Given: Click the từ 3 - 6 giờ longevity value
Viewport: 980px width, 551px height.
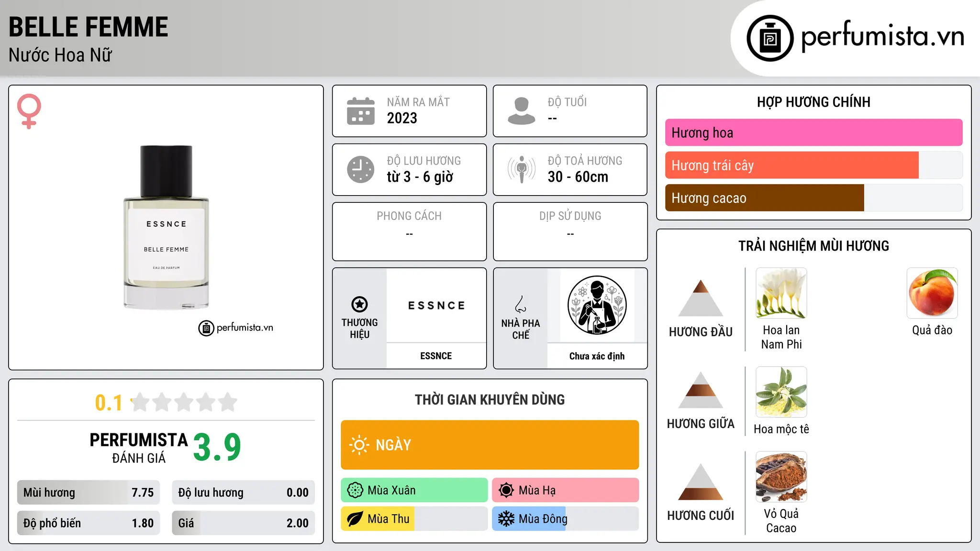Looking at the screenshot, I should (x=420, y=177).
